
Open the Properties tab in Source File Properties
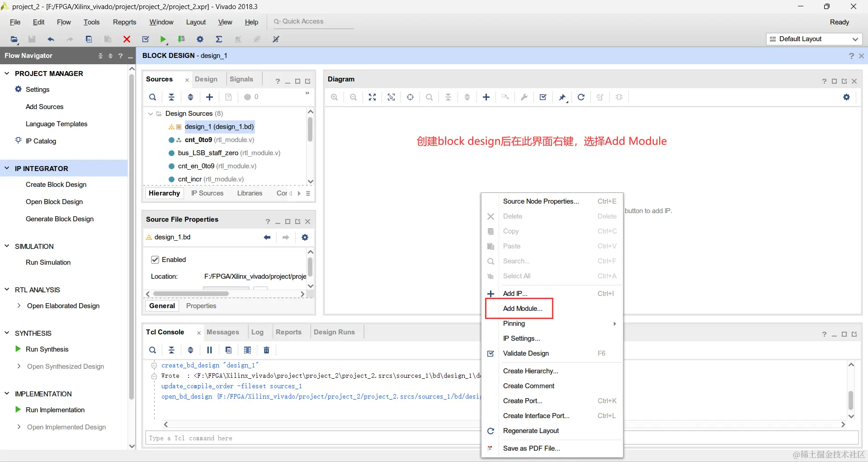coord(201,306)
